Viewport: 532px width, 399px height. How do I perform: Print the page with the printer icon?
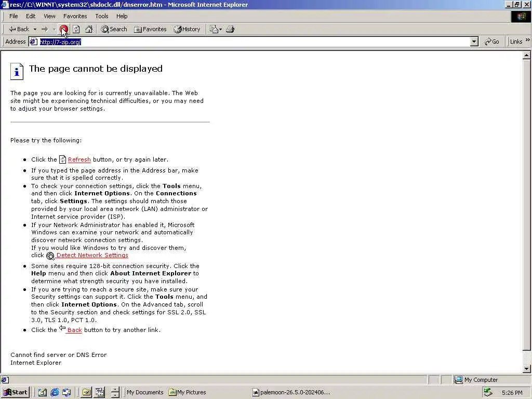click(230, 29)
